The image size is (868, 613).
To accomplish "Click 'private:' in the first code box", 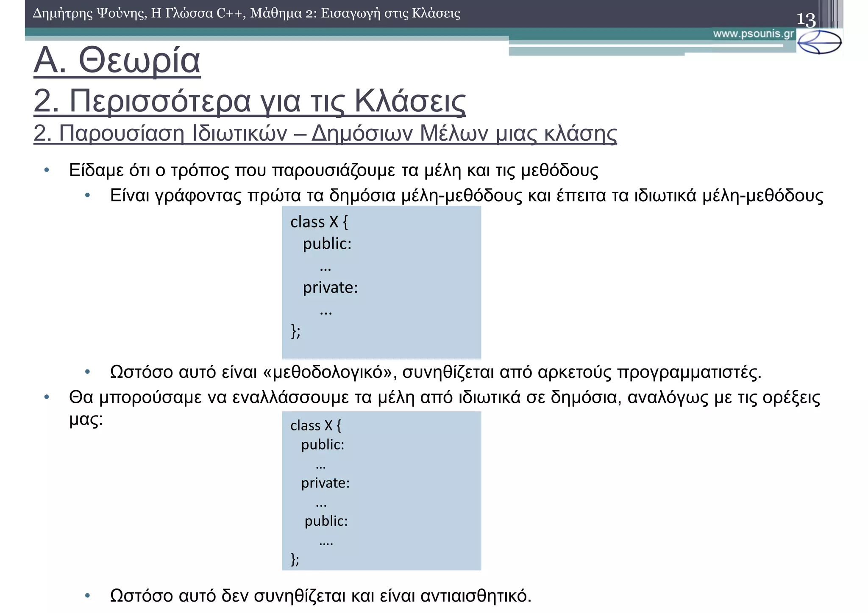I will [x=330, y=288].
